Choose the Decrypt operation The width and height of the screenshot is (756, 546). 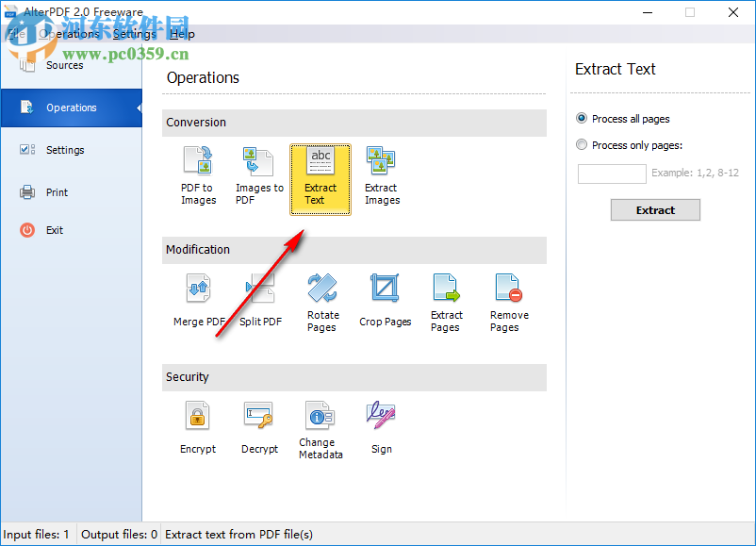[x=259, y=428]
